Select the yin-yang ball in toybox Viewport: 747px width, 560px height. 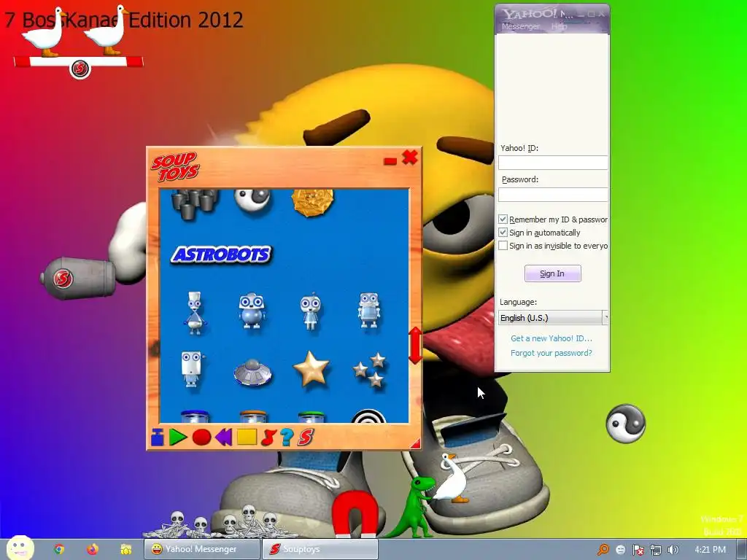pyautogui.click(x=253, y=200)
